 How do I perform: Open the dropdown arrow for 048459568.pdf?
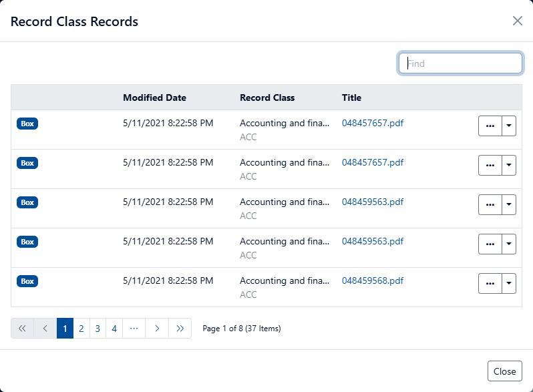click(509, 284)
